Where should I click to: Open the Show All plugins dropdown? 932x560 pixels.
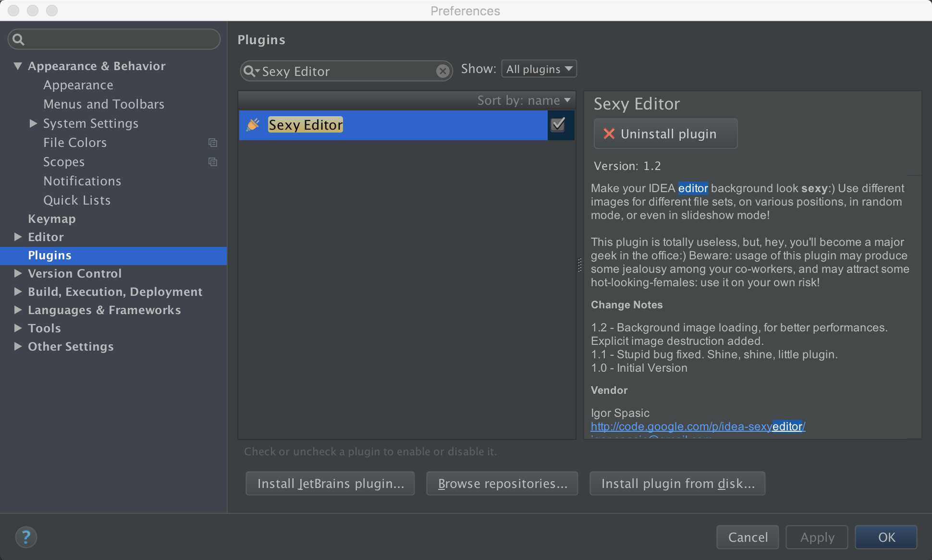(537, 69)
